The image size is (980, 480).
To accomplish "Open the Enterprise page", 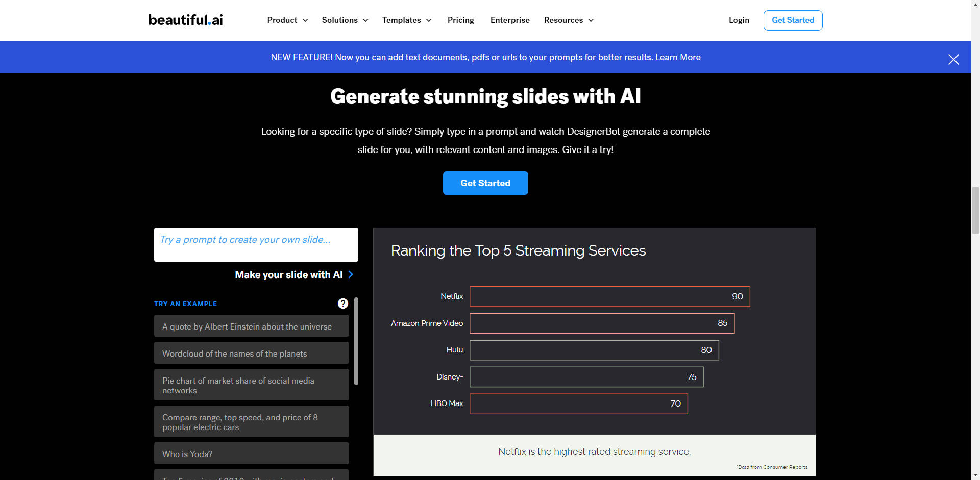I will click(510, 20).
